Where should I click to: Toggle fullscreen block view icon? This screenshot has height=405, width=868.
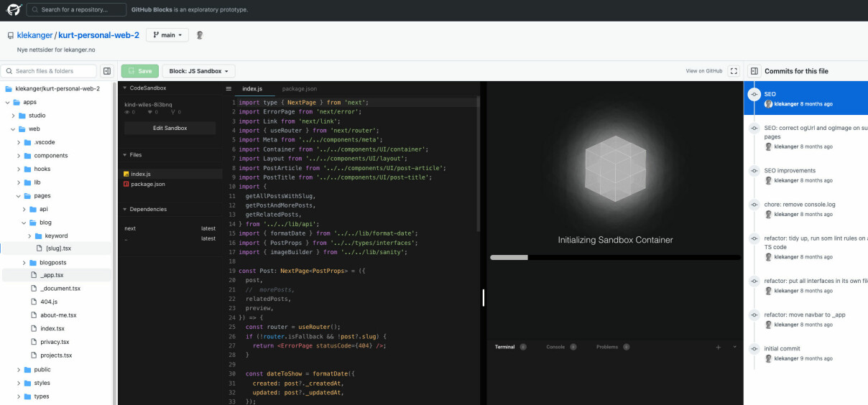[x=734, y=71]
